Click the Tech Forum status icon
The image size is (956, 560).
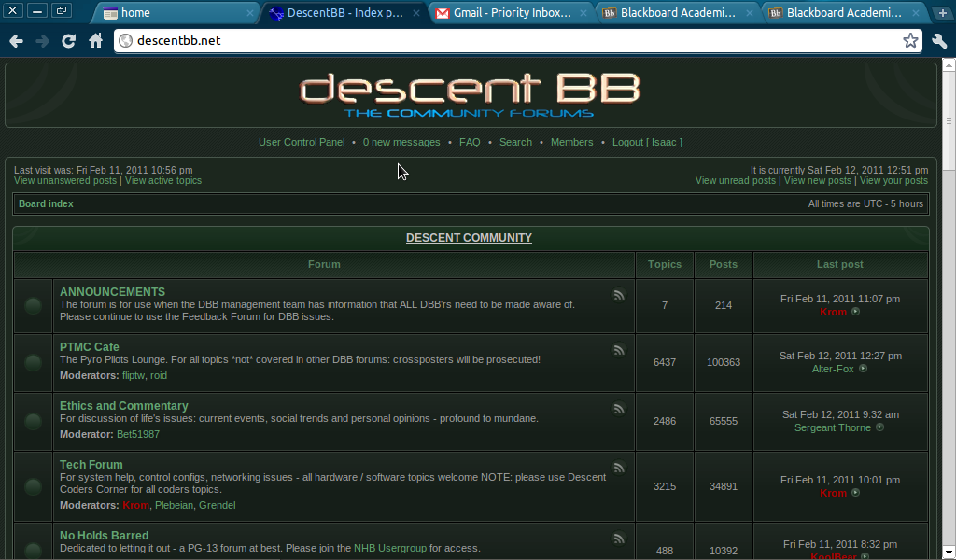click(33, 486)
